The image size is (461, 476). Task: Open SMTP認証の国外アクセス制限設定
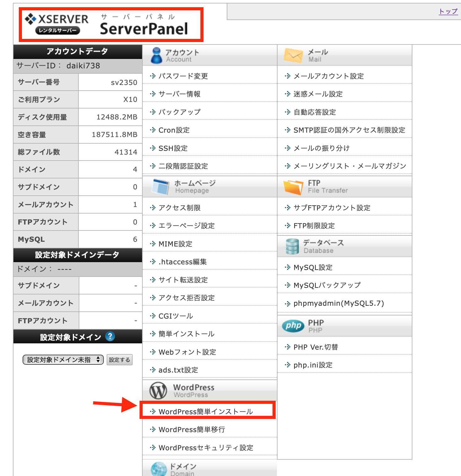tap(349, 130)
